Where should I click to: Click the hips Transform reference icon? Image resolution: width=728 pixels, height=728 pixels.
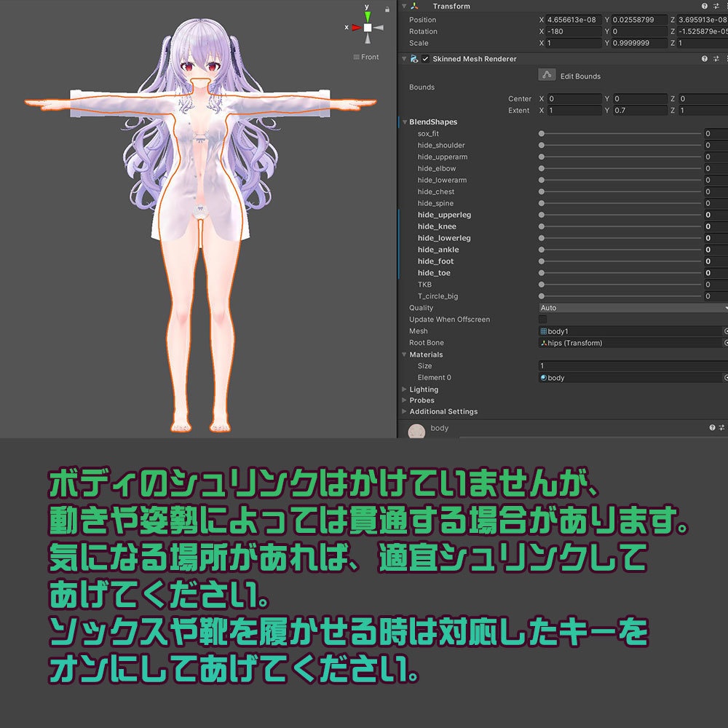[x=543, y=343]
